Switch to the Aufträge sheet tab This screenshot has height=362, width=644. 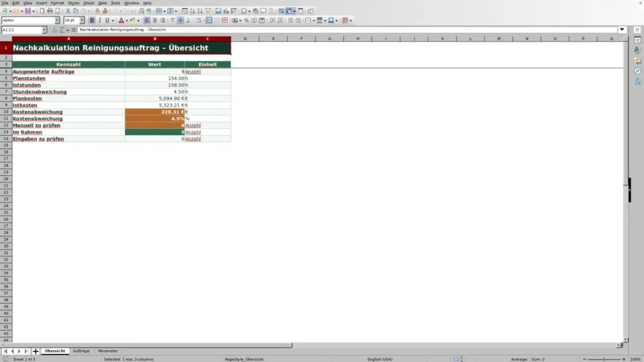point(81,351)
